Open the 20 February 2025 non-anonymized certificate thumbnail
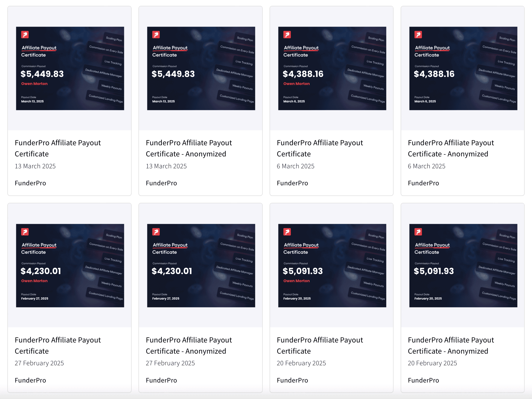The width and height of the screenshot is (532, 399). (x=332, y=265)
